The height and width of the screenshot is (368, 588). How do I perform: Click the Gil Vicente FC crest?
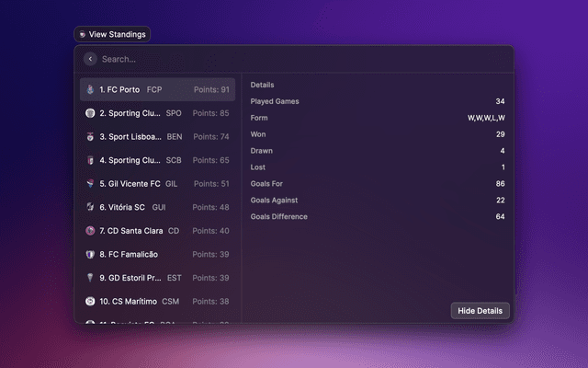tap(90, 183)
